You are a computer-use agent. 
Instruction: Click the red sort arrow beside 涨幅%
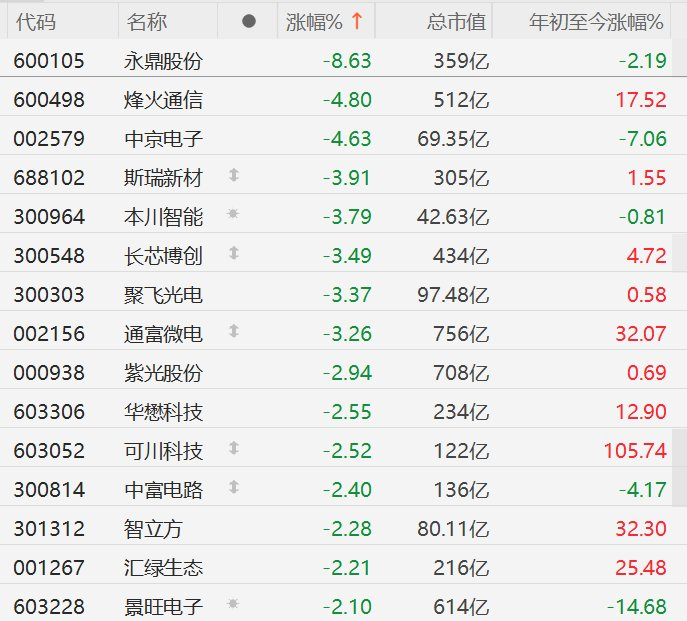[x=357, y=21]
